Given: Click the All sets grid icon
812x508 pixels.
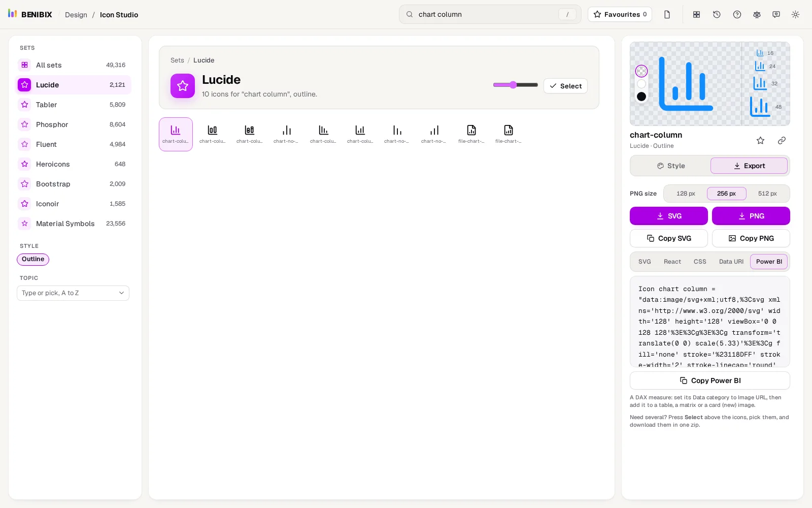Looking at the screenshot, I should coord(24,65).
